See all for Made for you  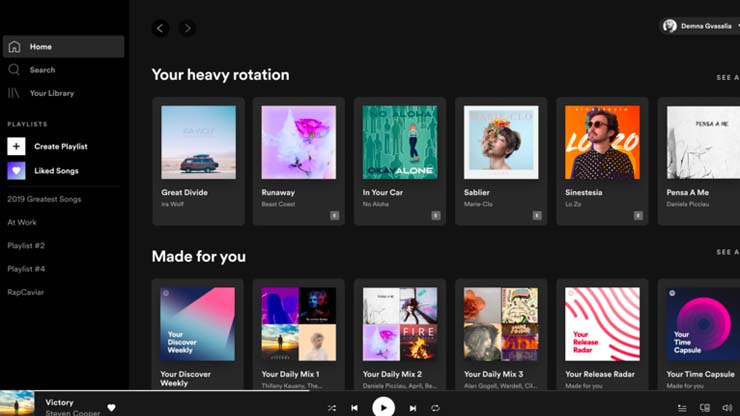[x=728, y=252]
